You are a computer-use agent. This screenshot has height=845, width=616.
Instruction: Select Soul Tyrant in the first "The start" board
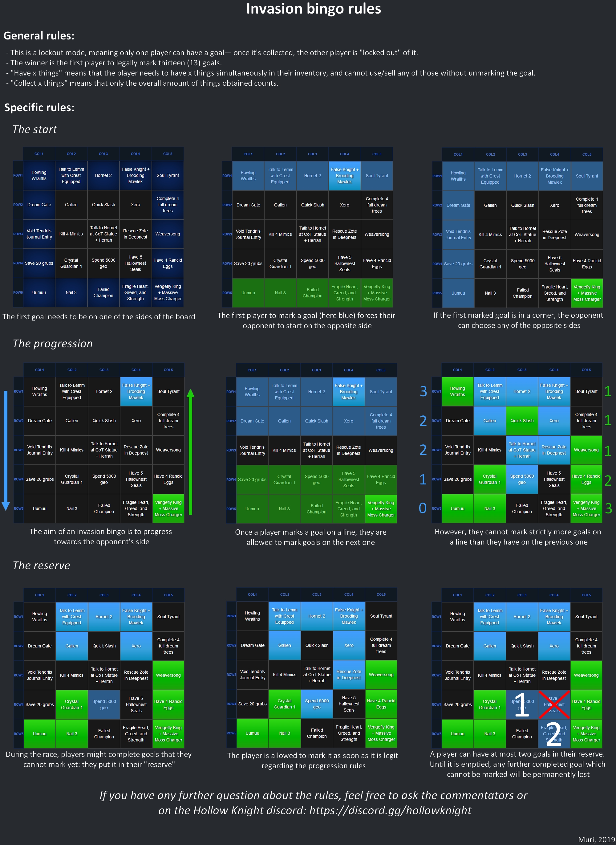[x=168, y=175]
